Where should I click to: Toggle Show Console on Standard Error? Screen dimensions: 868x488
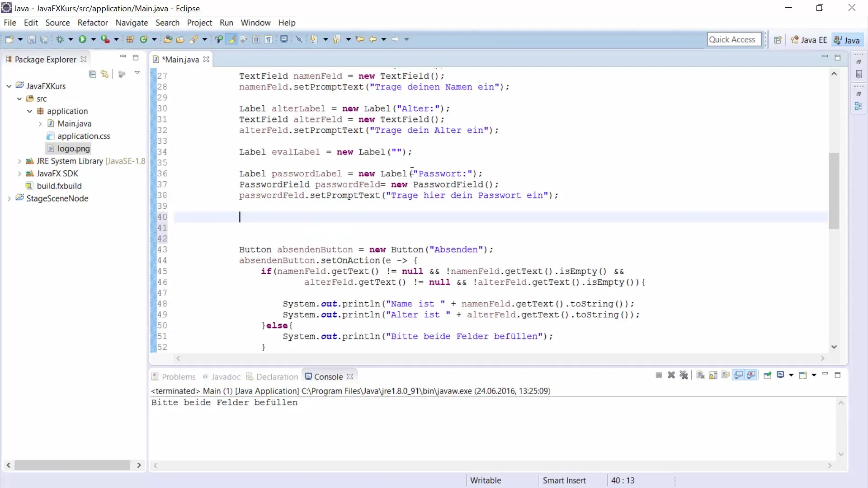pyautogui.click(x=751, y=375)
